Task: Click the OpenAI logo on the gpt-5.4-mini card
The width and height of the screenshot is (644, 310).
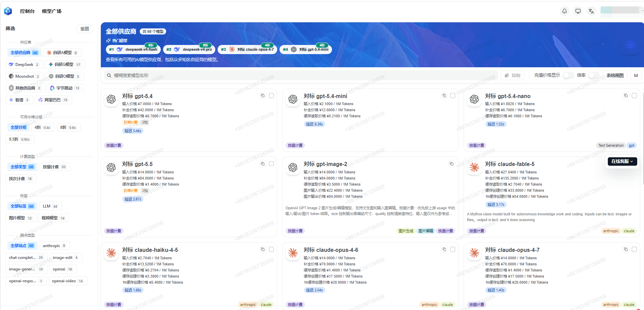Action: coord(293,99)
